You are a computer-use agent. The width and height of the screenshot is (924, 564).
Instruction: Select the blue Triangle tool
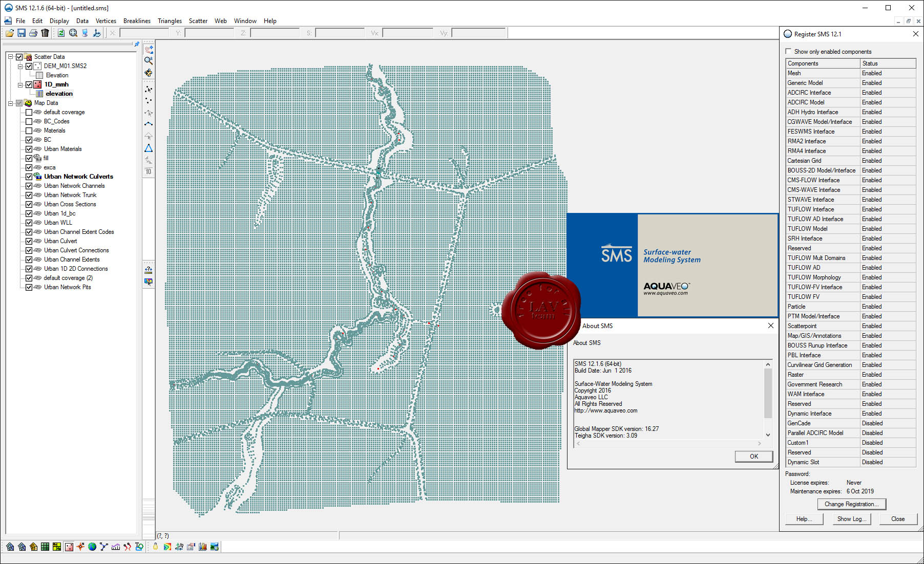(x=149, y=148)
